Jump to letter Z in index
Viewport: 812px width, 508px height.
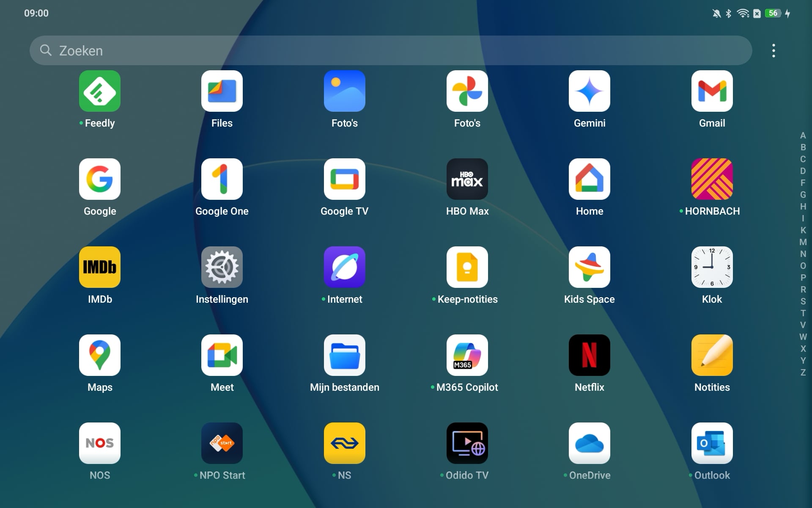(x=803, y=373)
